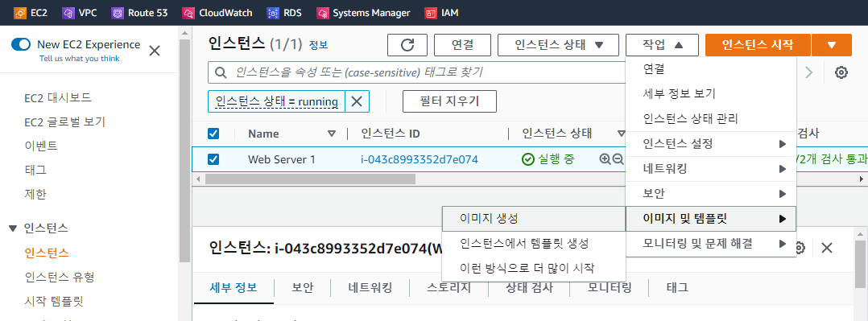Click the orange 인스턴스 시작 button
Viewport: 868px width, 321px height.
758,45
